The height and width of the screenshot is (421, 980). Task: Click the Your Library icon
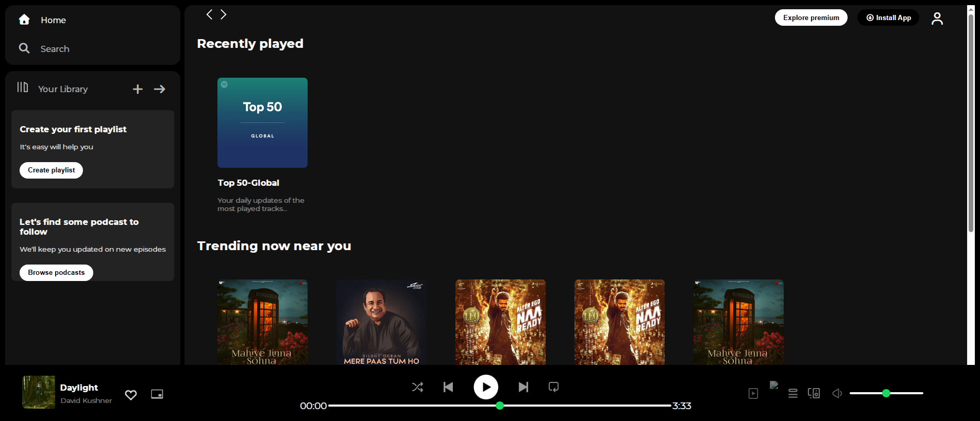23,87
